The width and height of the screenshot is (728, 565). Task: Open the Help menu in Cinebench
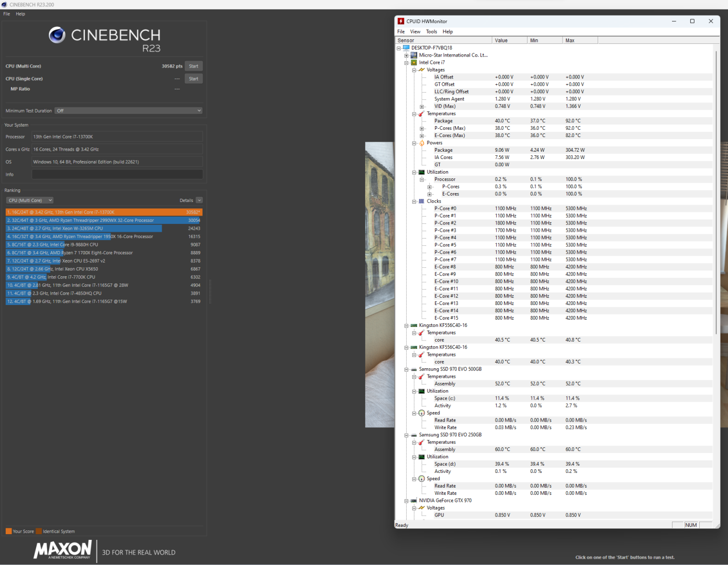click(x=20, y=14)
